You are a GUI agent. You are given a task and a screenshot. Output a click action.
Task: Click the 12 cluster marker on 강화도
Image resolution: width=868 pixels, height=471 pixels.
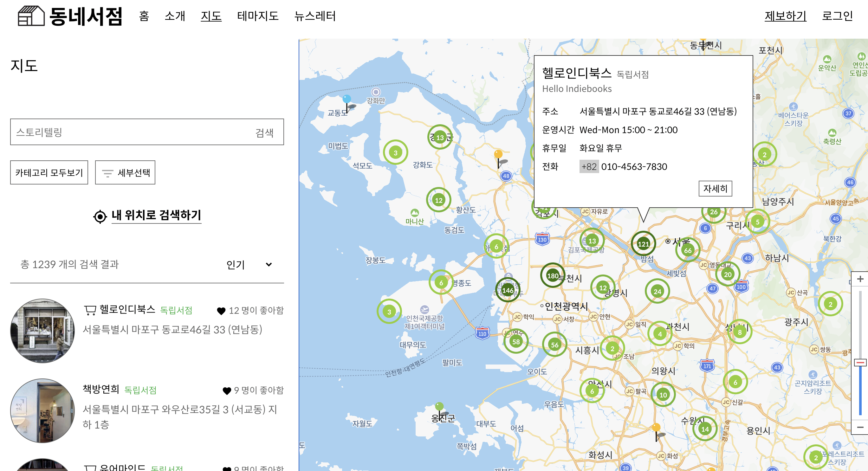(438, 200)
